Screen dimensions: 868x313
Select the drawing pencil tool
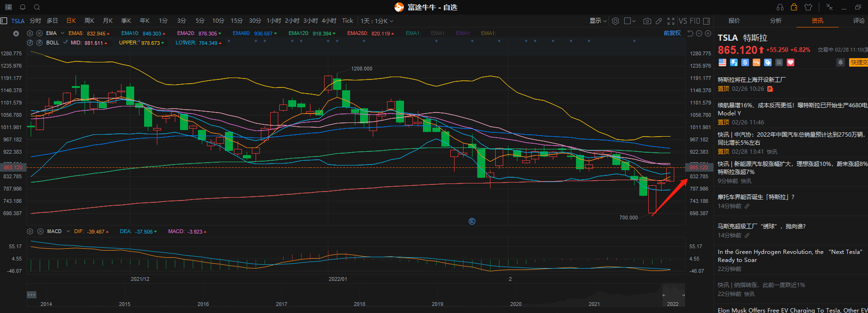(659, 21)
